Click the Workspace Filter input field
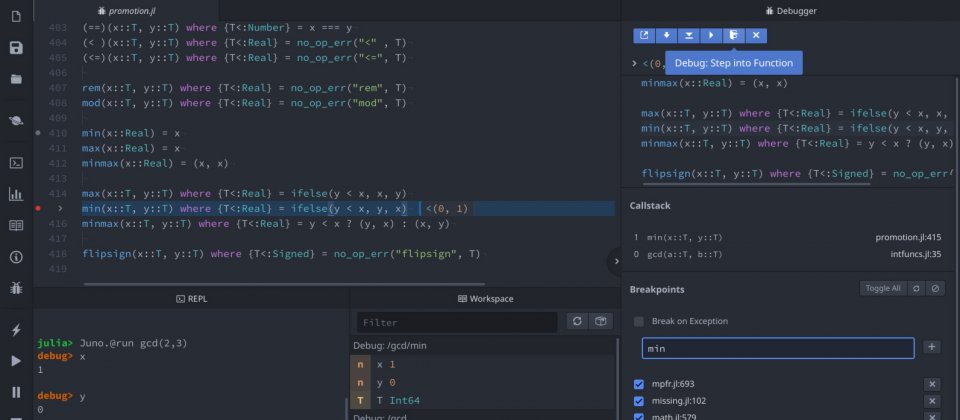This screenshot has width=960, height=420. pyautogui.click(x=457, y=322)
